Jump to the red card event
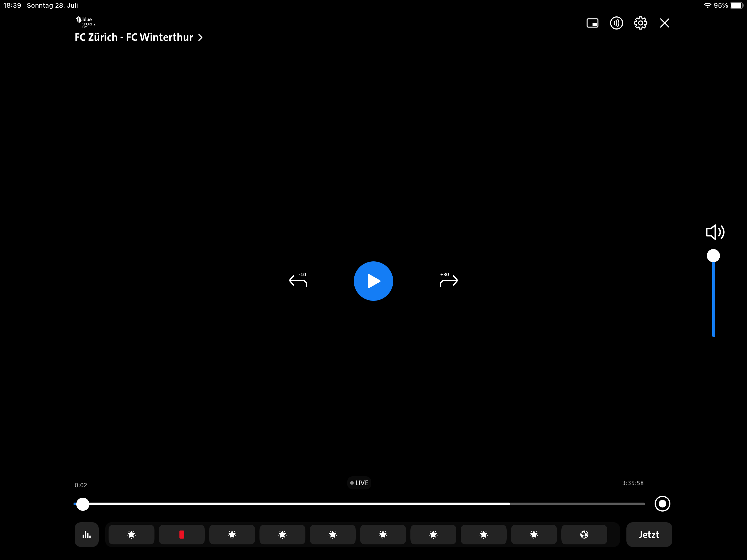 pos(182,534)
